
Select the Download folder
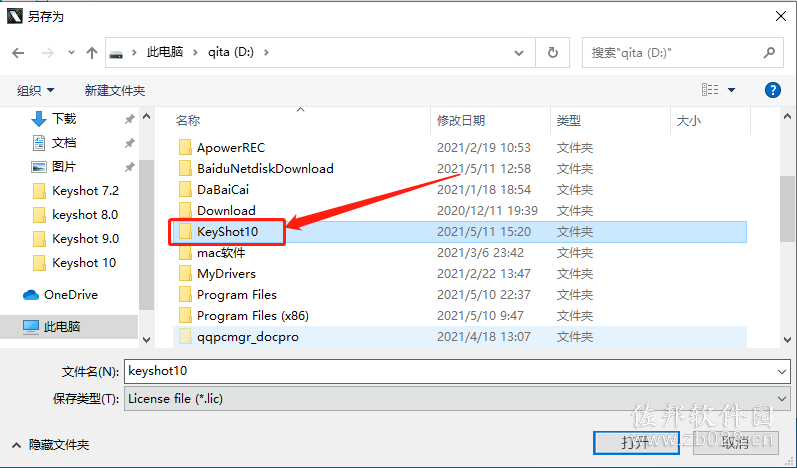point(226,211)
